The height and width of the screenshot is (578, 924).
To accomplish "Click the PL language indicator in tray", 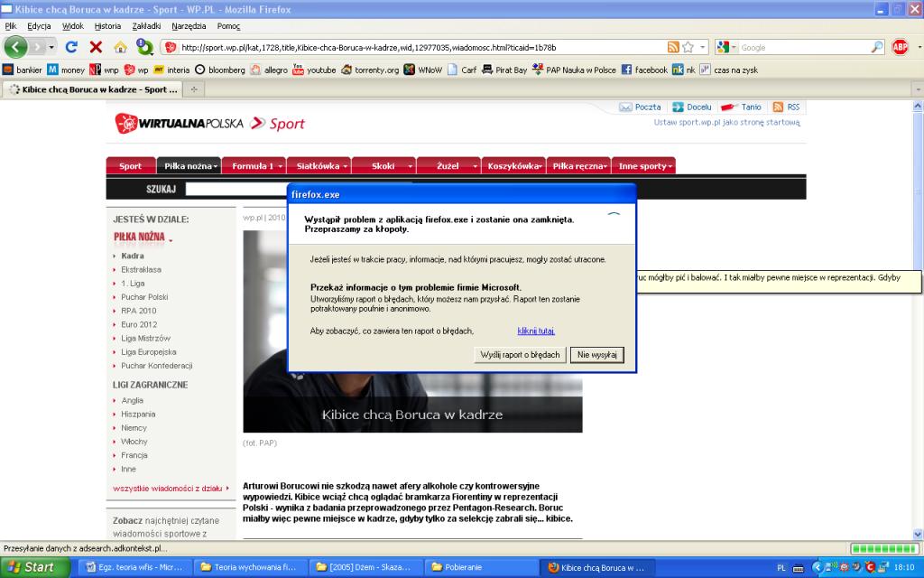I will [x=781, y=568].
